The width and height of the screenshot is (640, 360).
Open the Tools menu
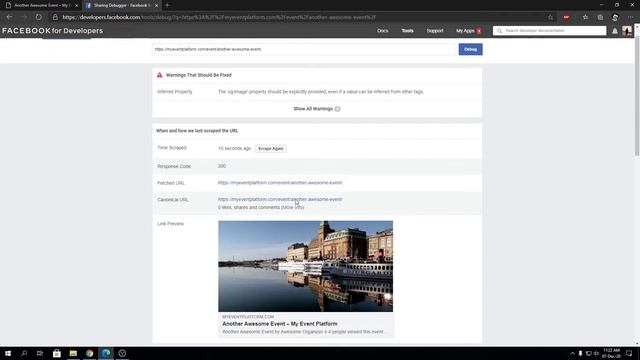click(x=407, y=31)
